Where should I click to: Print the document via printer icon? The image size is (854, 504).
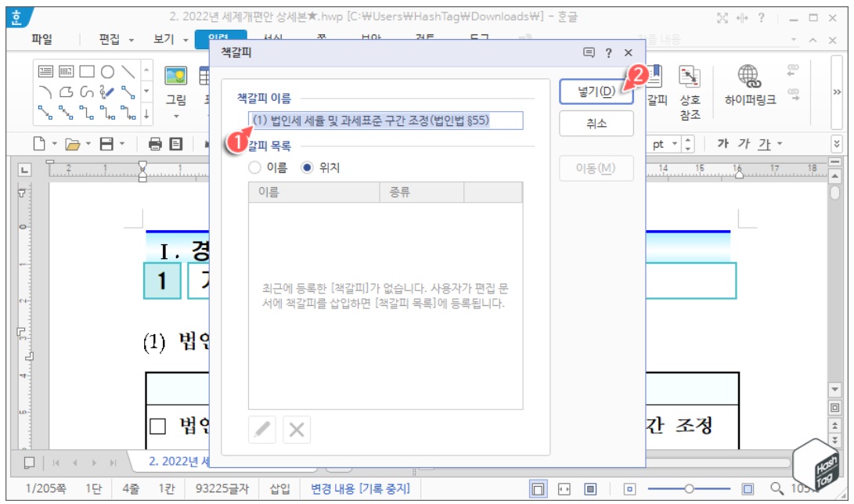155,144
